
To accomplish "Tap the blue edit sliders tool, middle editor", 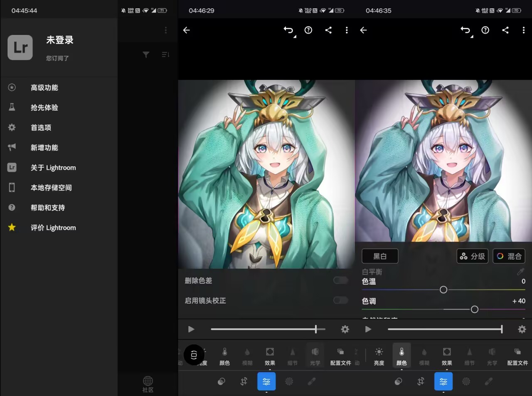I will [266, 381].
